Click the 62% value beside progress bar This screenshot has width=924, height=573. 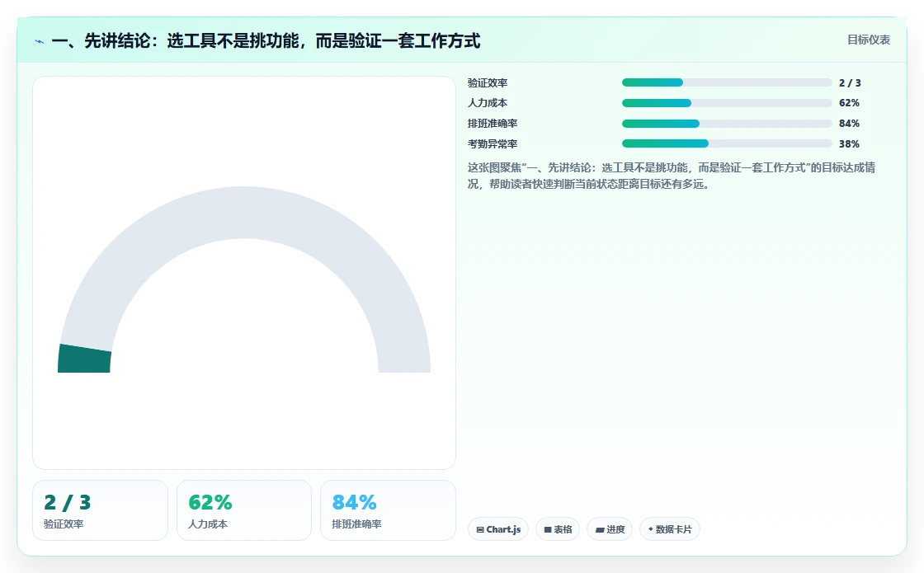[849, 103]
